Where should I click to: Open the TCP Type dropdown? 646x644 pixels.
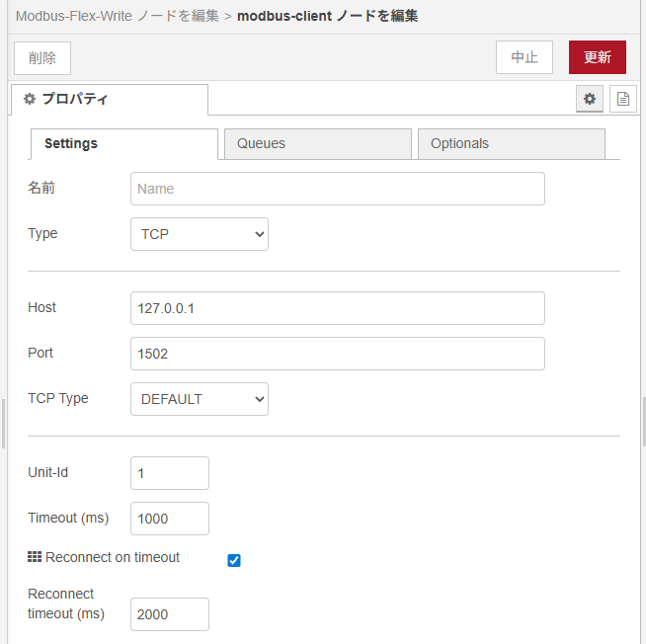coord(200,399)
